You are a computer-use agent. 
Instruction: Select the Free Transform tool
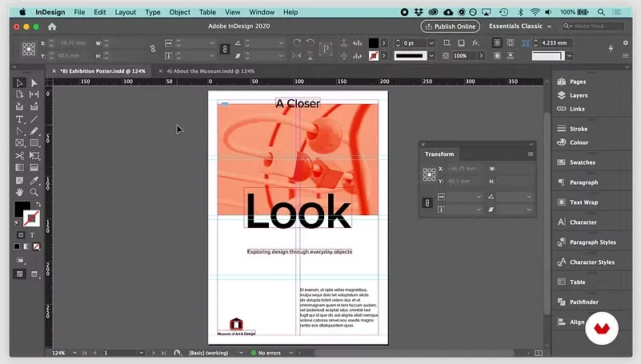coord(34,156)
